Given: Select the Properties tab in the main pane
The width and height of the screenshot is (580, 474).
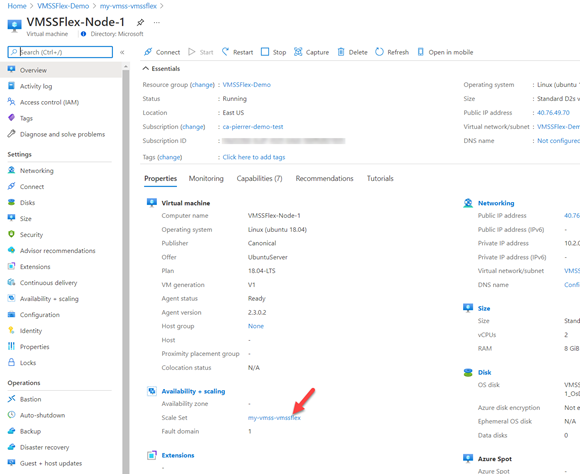Looking at the screenshot, I should pos(161,178).
